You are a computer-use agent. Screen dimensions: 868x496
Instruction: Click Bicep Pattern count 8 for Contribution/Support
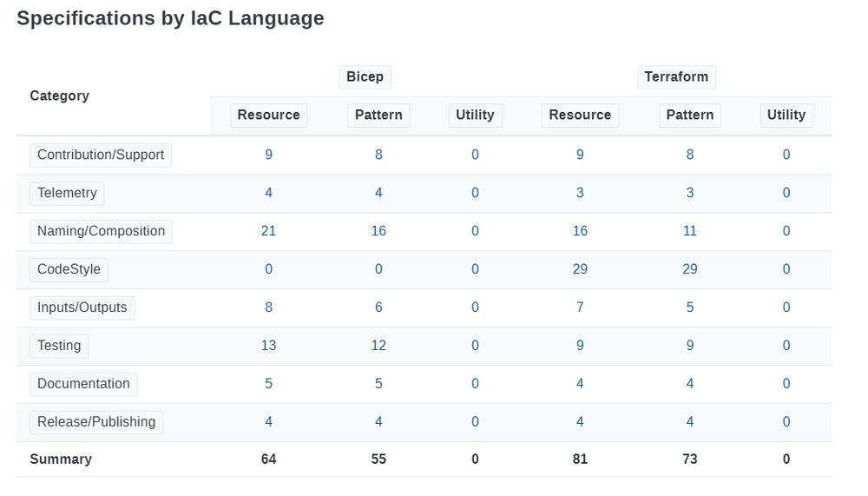point(378,155)
